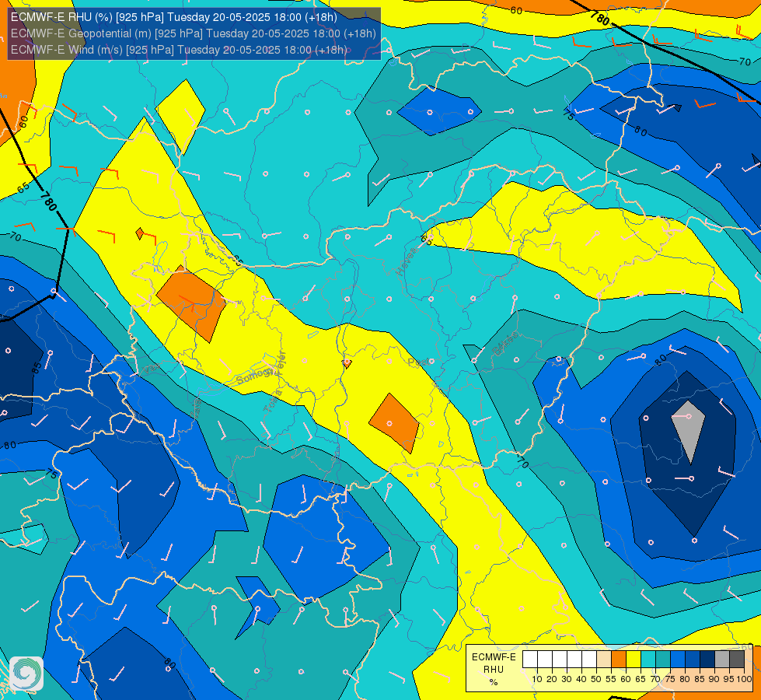The width and height of the screenshot is (761, 700).
Task: Click the 85 contour label on map
Action: pos(37,368)
